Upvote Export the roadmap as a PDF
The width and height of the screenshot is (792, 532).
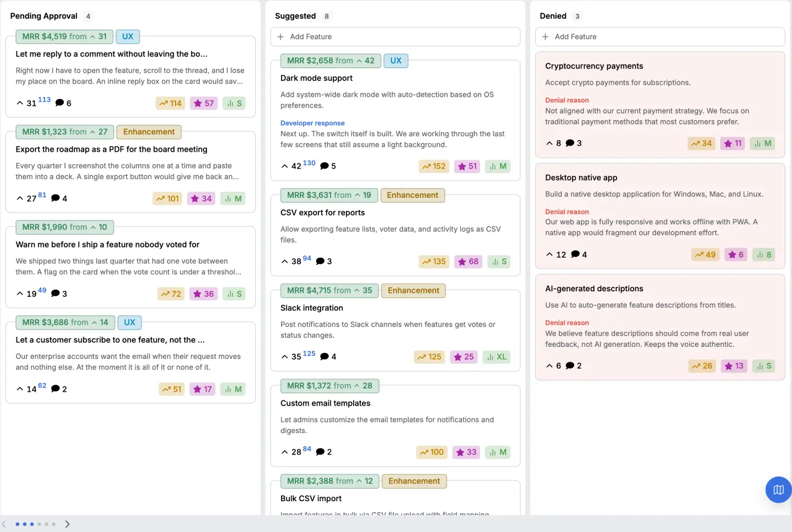20,198
